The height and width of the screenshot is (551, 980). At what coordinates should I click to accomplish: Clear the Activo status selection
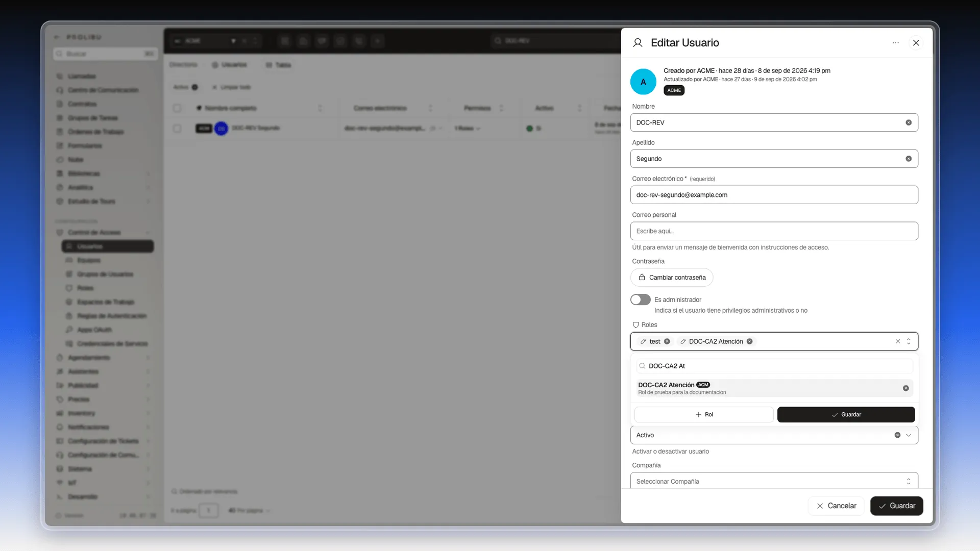tap(897, 435)
